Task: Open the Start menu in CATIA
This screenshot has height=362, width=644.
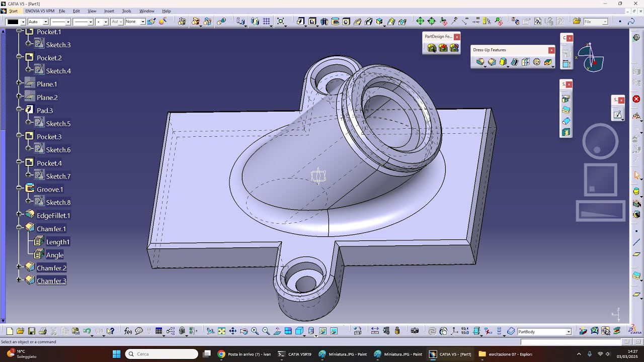Action: [13, 11]
